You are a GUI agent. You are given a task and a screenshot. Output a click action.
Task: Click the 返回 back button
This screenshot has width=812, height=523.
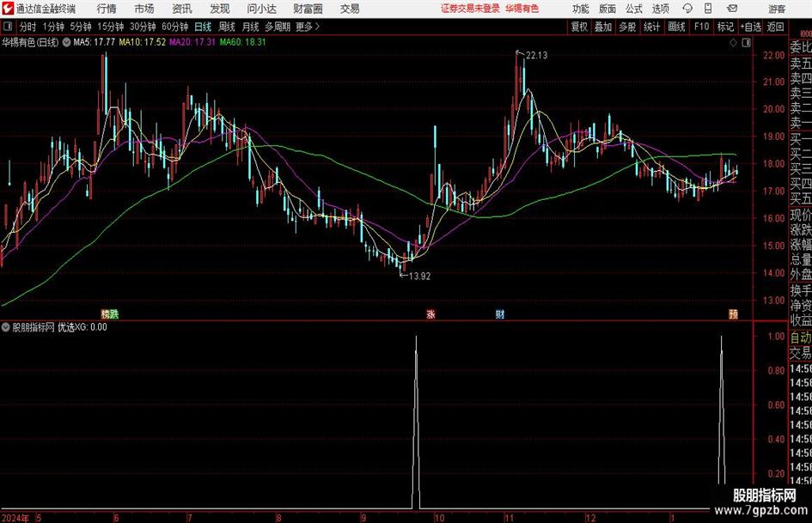pyautogui.click(x=775, y=27)
